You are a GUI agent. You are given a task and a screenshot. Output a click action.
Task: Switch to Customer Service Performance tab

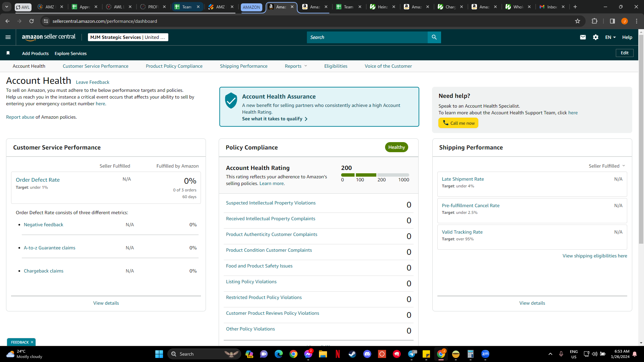click(96, 66)
